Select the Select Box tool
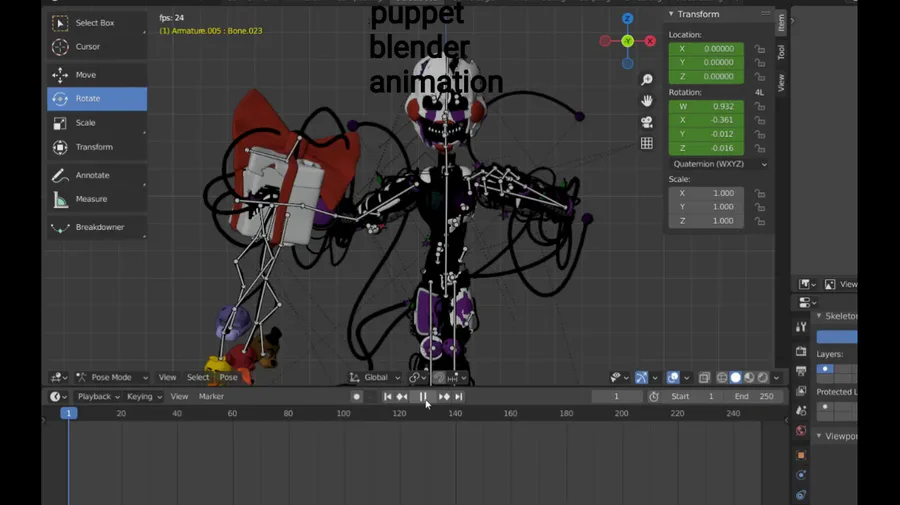 pos(97,23)
